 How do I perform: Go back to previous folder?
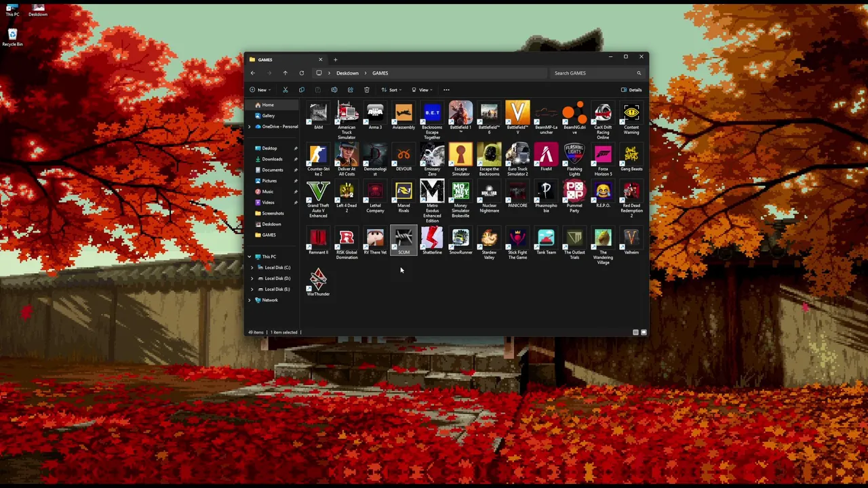pyautogui.click(x=252, y=73)
